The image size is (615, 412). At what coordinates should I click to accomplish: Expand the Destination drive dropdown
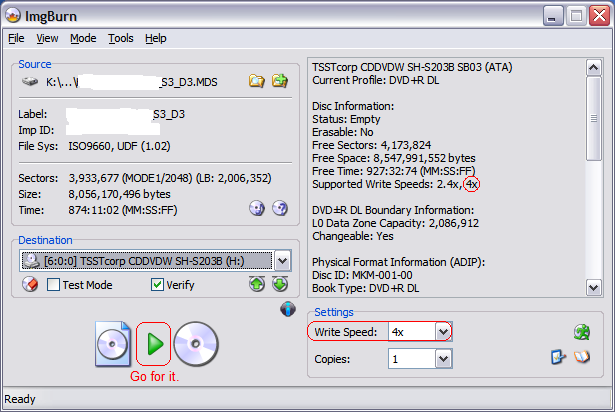point(282,261)
